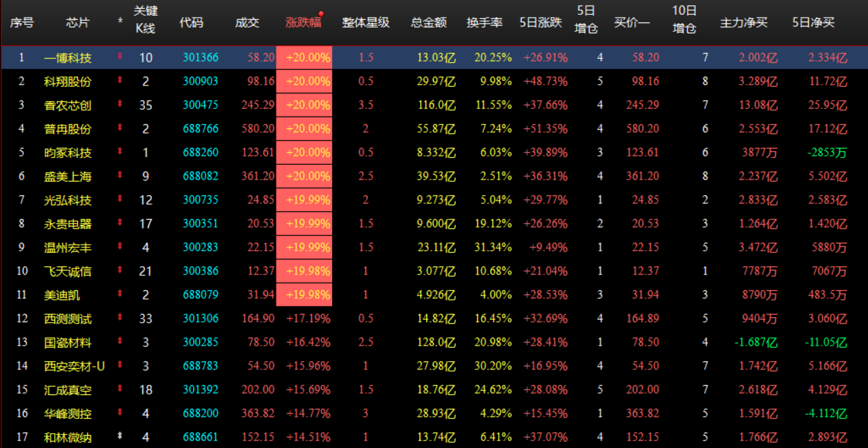Select the stock name 华峰测控
This screenshot has width=868, height=448.
(x=68, y=413)
